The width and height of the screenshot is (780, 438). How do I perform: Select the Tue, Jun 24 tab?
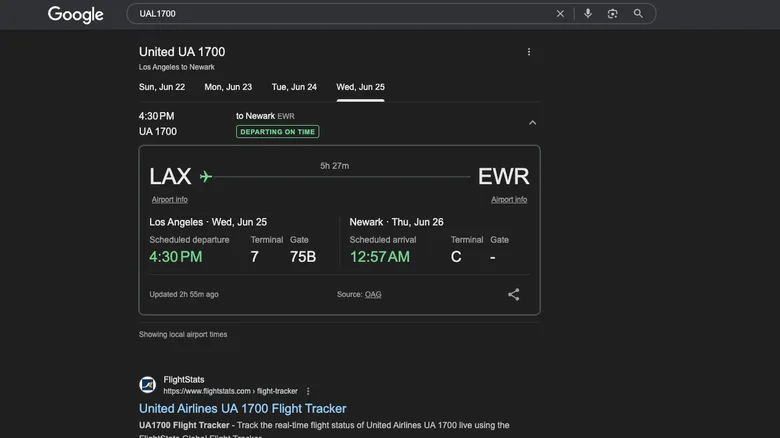click(294, 87)
